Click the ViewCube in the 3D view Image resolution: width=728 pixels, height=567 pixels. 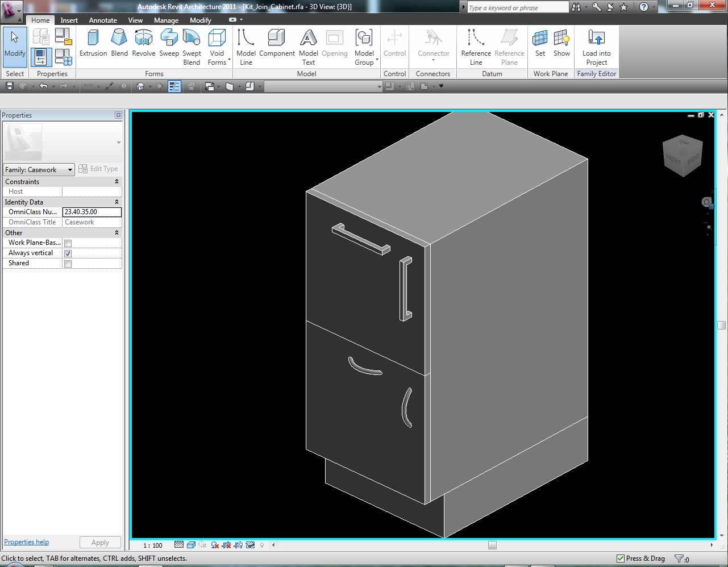coord(683,155)
